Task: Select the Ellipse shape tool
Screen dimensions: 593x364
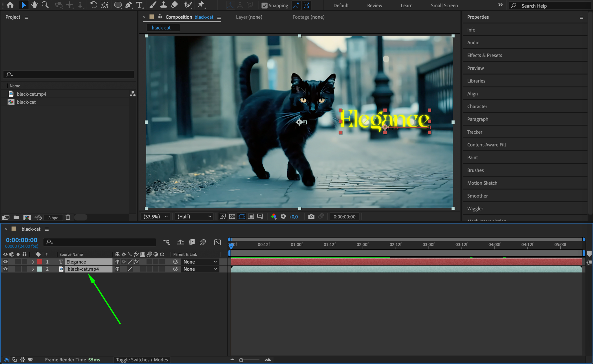Action: [118, 5]
